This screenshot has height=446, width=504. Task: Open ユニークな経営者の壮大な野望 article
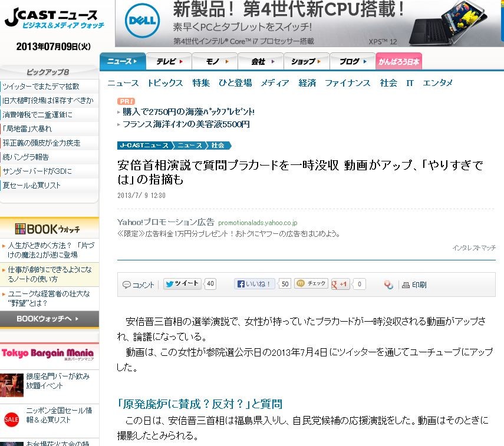tap(49, 298)
